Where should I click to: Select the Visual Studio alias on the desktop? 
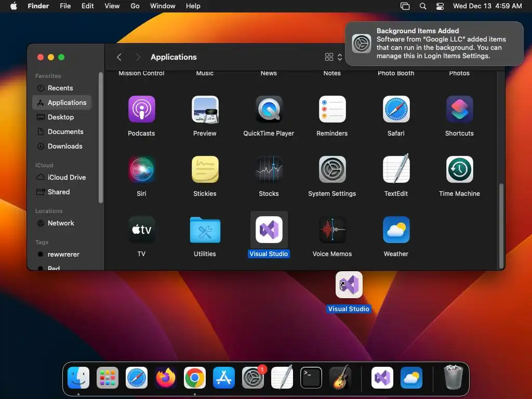click(x=349, y=285)
